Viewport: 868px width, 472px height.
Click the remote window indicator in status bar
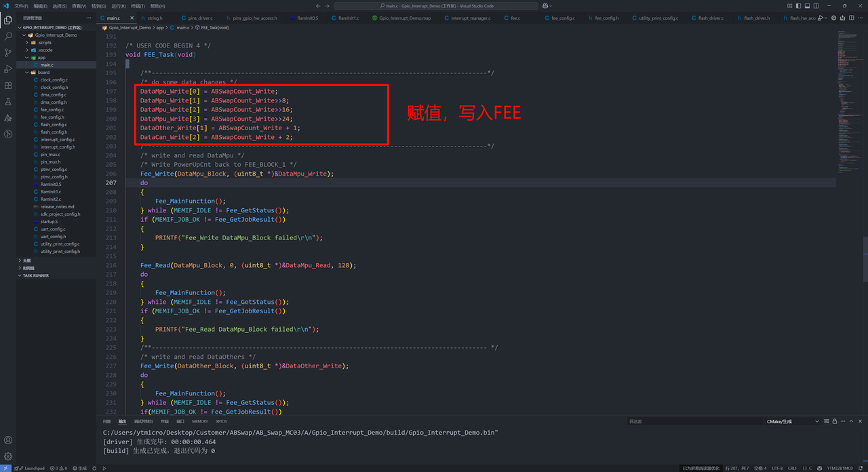[5, 468]
